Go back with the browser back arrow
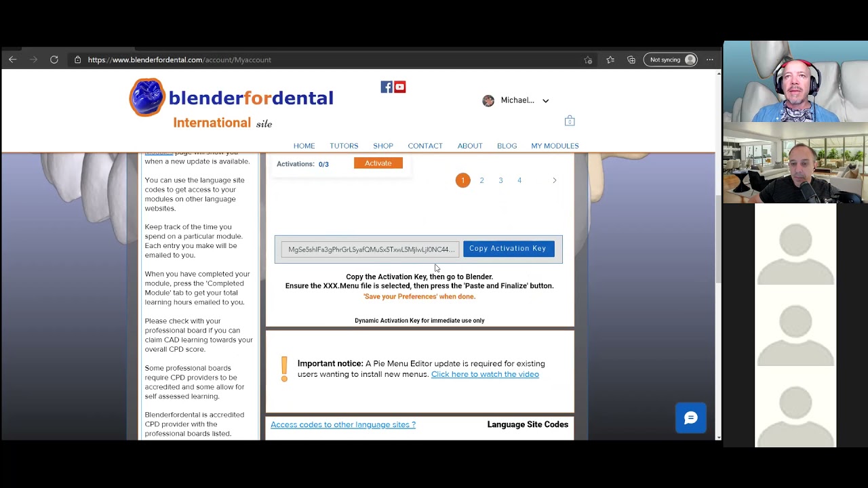Viewport: 868px width, 488px height. coord(13,60)
